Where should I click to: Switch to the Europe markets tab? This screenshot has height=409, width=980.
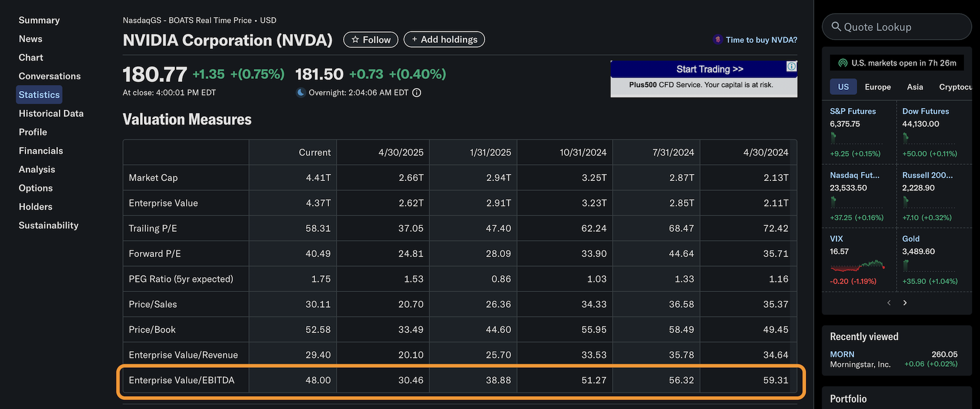pyautogui.click(x=878, y=87)
